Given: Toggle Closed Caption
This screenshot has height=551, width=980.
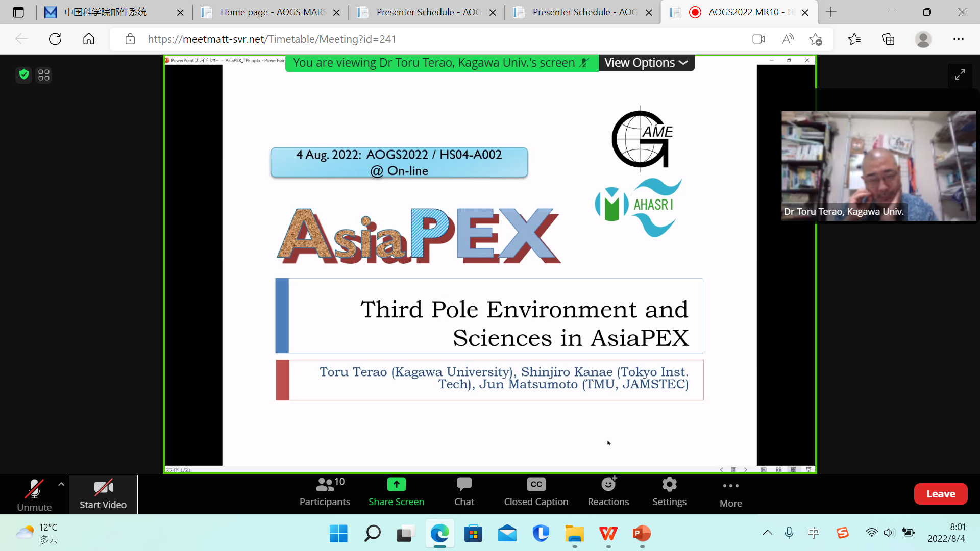Looking at the screenshot, I should coord(536,491).
